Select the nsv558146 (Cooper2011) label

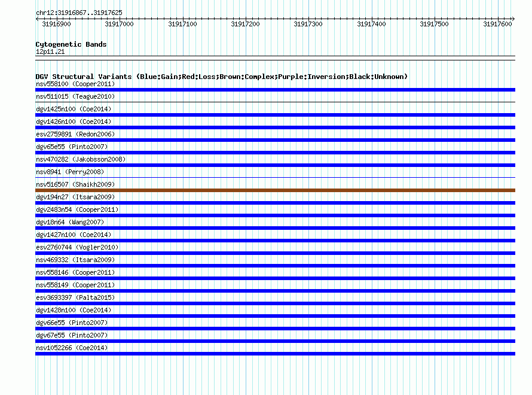pos(75,272)
